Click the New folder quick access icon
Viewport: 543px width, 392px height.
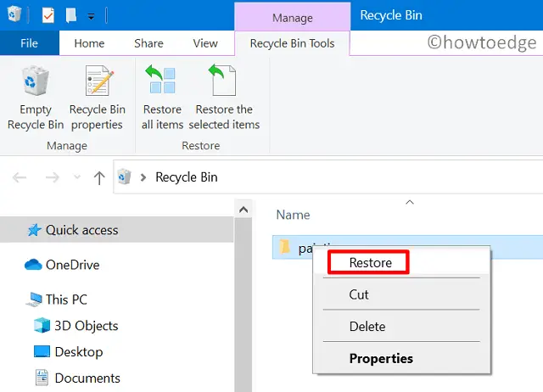pos(71,15)
